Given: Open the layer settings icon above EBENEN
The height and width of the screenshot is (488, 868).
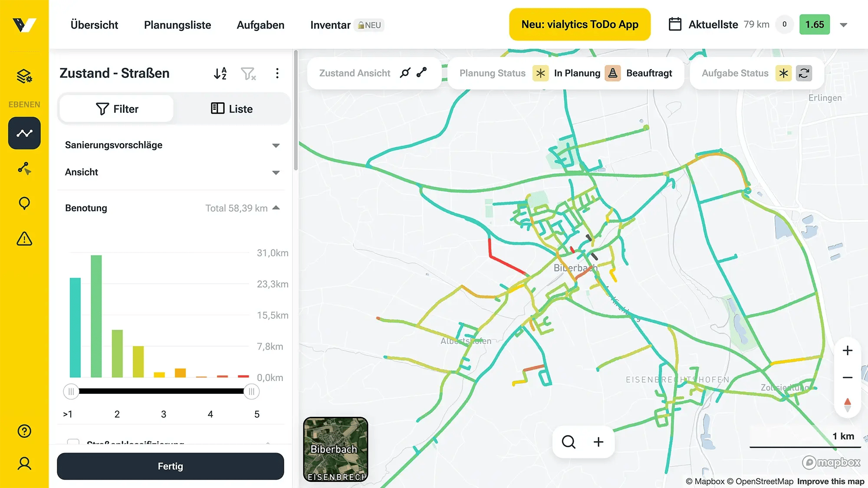Looking at the screenshot, I should click(24, 76).
